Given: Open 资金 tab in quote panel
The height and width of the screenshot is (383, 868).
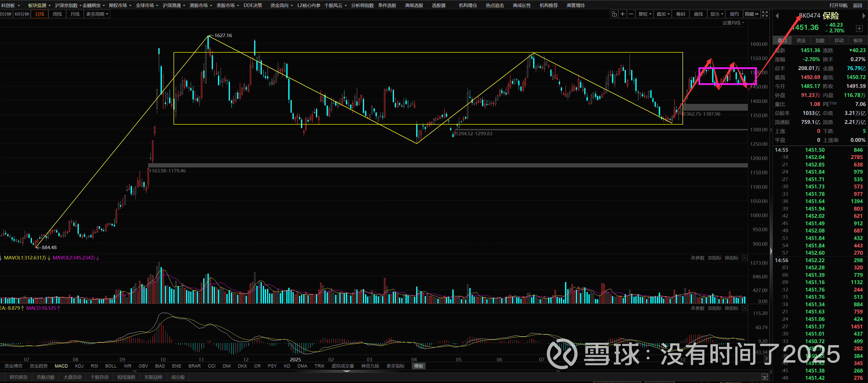Looking at the screenshot, I should 801,41.
